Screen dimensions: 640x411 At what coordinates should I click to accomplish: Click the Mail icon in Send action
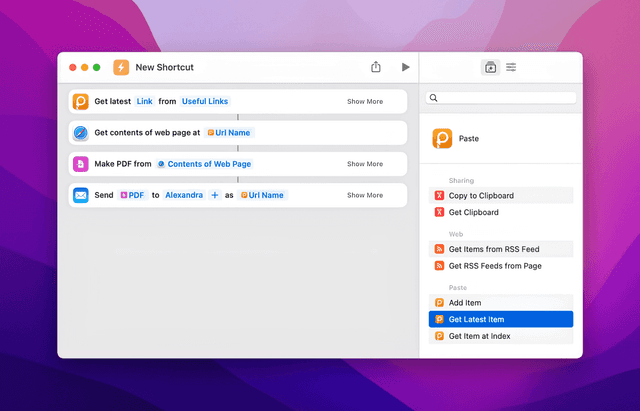81,195
